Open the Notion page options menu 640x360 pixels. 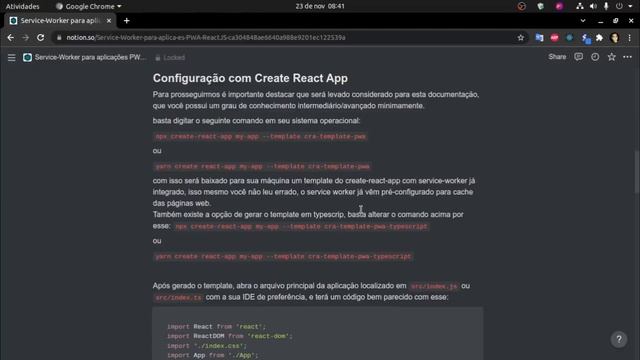click(627, 57)
